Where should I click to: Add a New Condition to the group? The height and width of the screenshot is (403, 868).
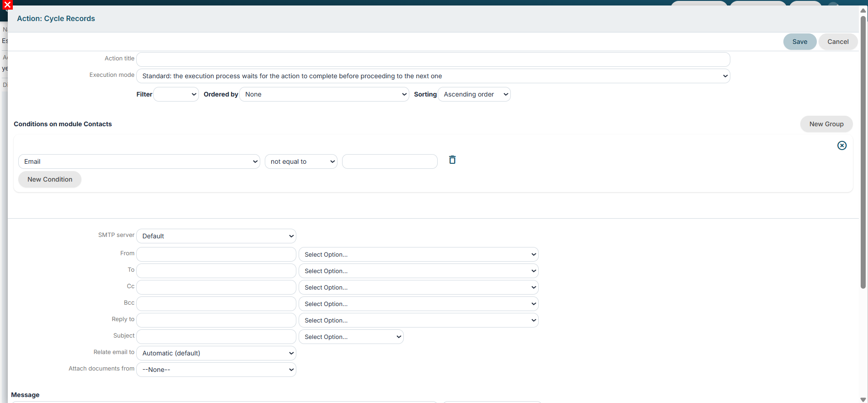[50, 179]
